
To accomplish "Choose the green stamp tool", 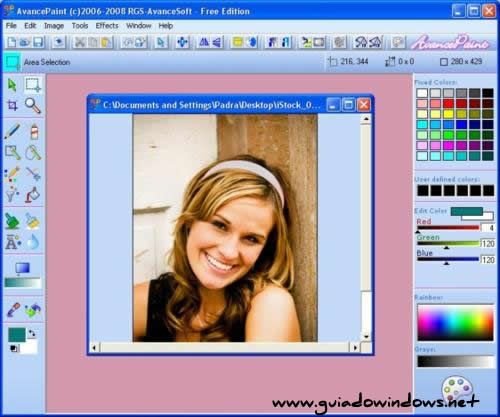I will click(x=12, y=221).
